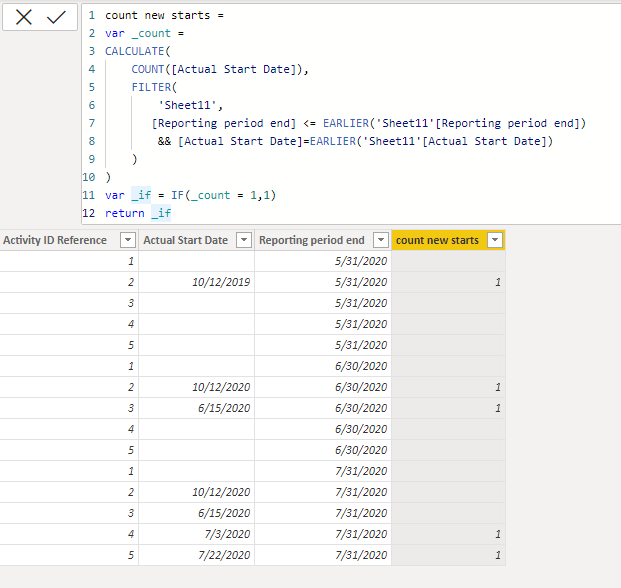621x588 pixels.
Task: Open the Actual Start Date column filter dropdown
Action: click(x=244, y=240)
